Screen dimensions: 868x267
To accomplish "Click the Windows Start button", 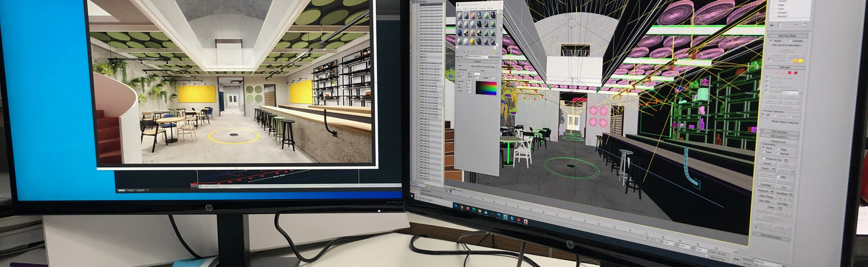I will (x=456, y=206).
